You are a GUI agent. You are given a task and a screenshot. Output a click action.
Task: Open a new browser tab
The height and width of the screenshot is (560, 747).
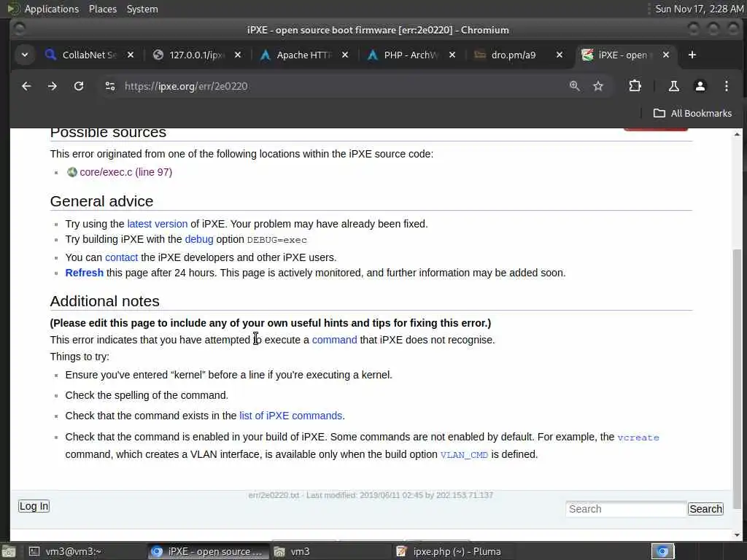click(x=692, y=55)
